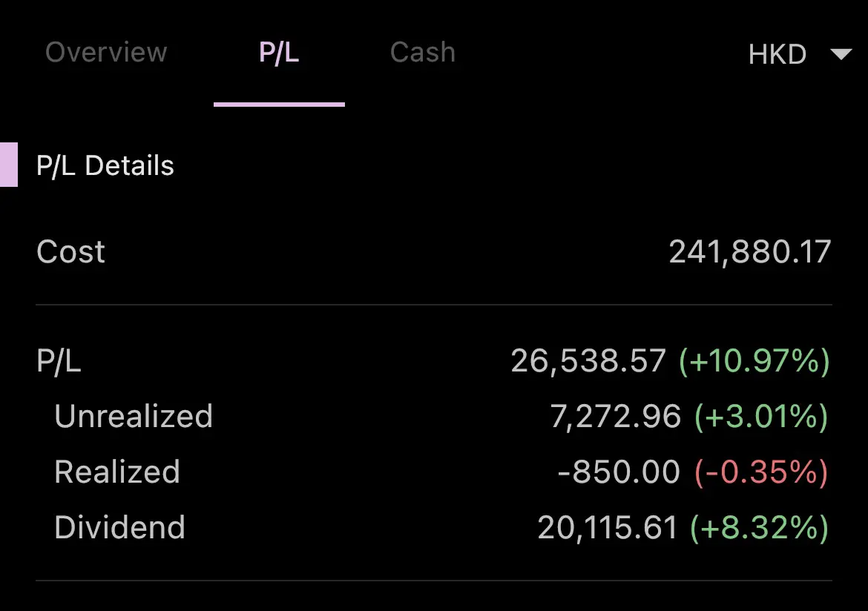Select the Dividend row label
The width and height of the screenshot is (868, 611).
click(x=119, y=527)
